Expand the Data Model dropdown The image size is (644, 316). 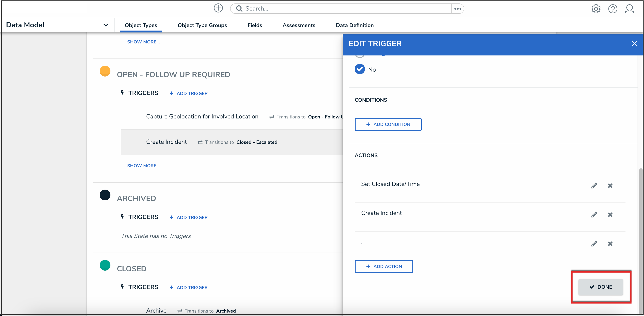105,25
